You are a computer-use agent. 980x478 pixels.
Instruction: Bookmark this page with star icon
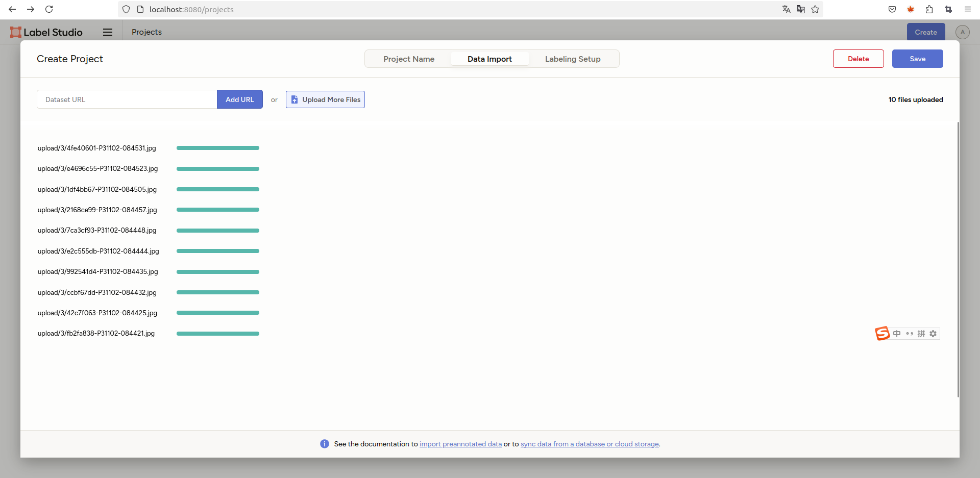pos(815,9)
